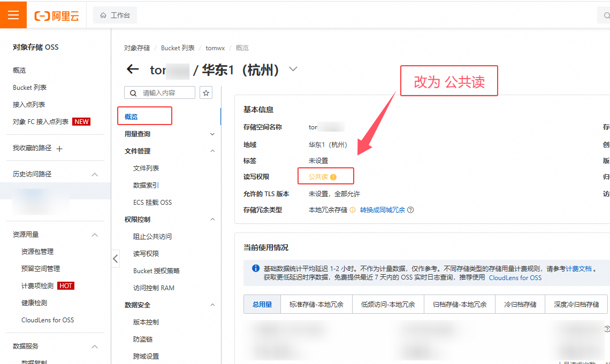This screenshot has height=364, width=610.
Task: Select the 总用量 tab
Action: point(262,304)
